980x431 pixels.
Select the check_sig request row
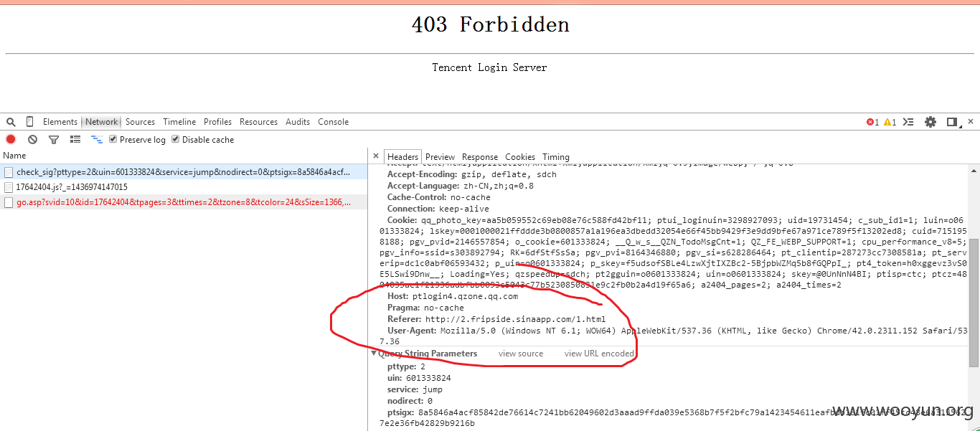tap(184, 172)
